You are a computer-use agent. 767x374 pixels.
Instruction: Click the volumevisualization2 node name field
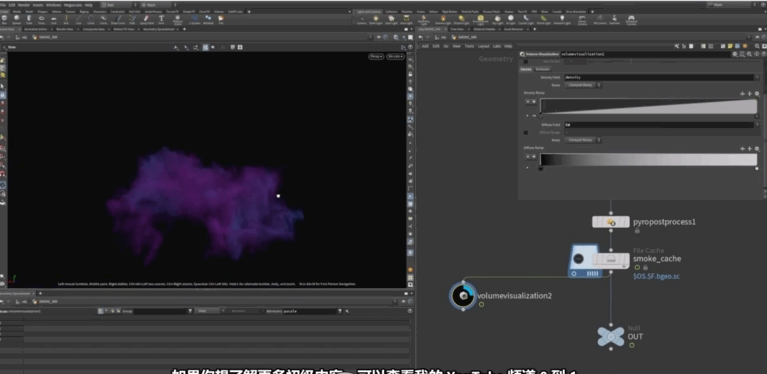646,54
